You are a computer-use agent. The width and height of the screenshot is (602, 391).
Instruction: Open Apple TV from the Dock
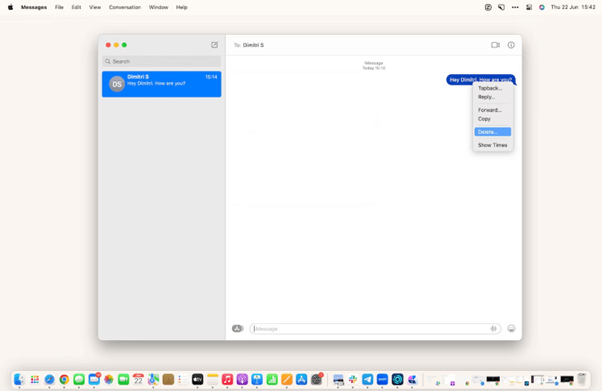(197, 379)
